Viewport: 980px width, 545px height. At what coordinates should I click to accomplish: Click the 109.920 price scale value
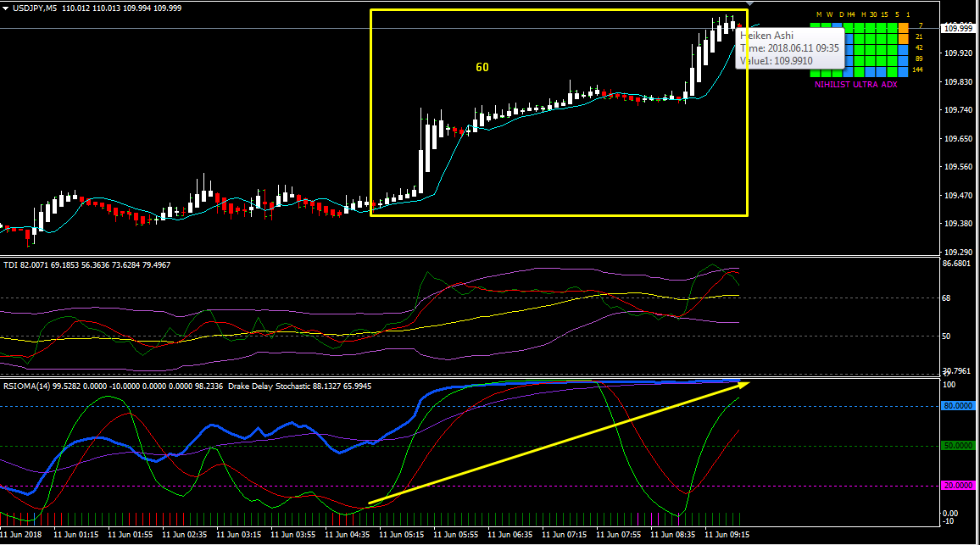pyautogui.click(x=958, y=53)
